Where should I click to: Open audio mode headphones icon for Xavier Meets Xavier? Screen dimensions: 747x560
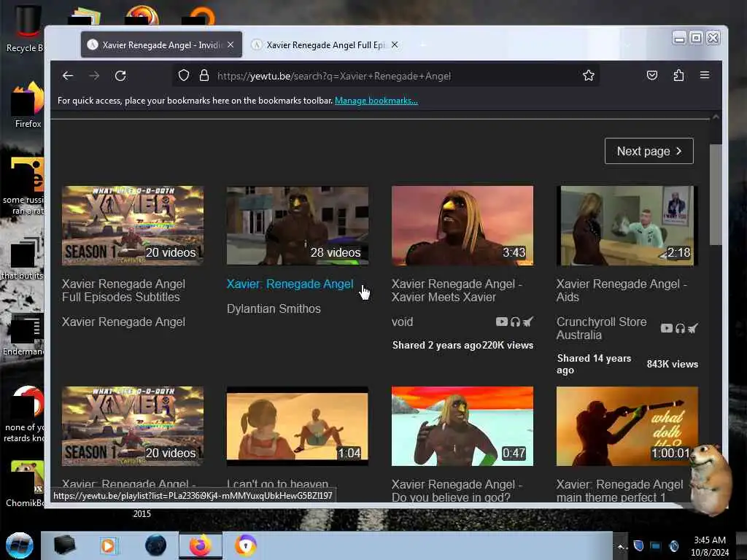click(515, 322)
